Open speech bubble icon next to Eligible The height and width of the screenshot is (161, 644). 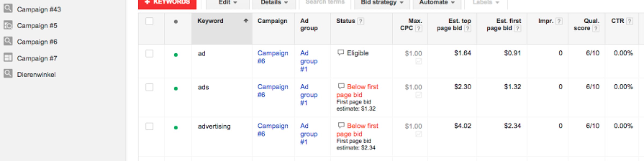point(341,53)
